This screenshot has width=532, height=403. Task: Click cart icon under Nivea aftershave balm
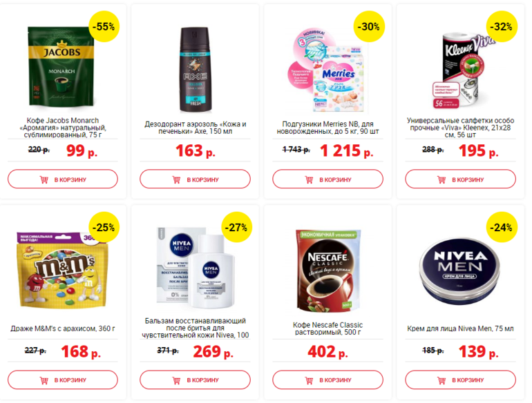(x=176, y=380)
